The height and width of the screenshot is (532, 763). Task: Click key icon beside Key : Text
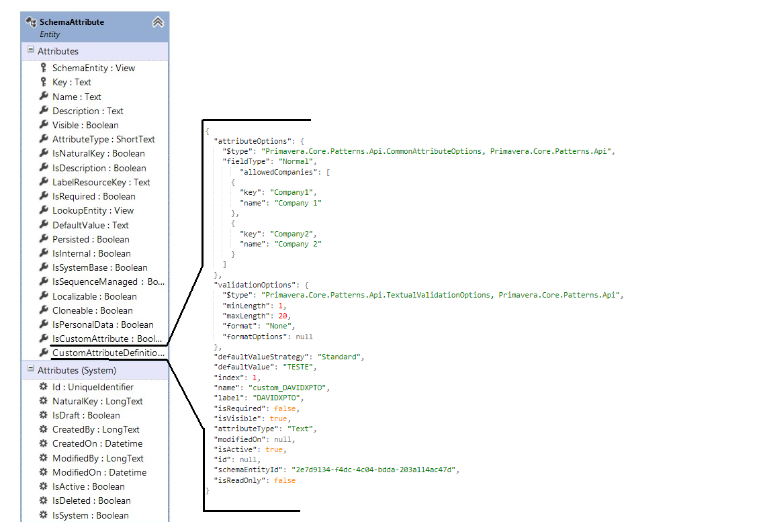[x=43, y=82]
